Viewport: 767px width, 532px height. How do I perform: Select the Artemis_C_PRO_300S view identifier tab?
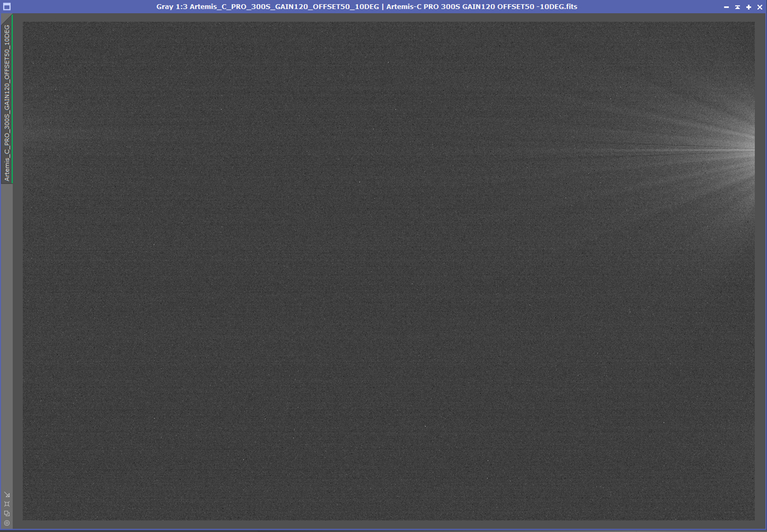coord(7,102)
